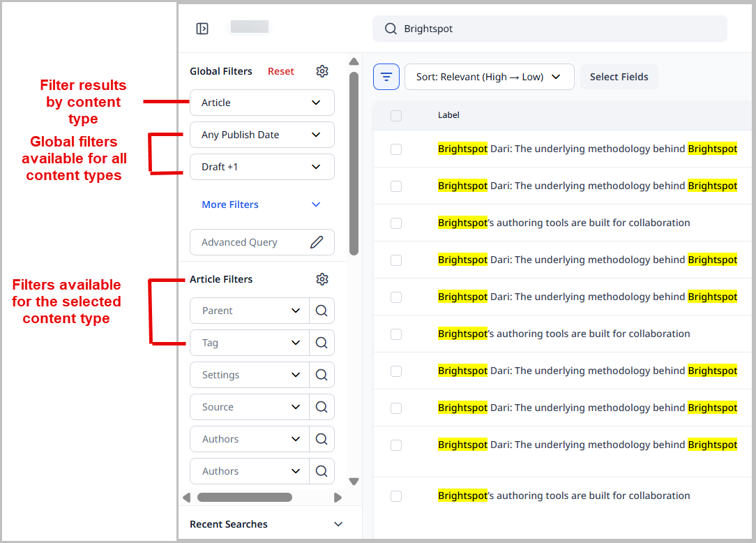The width and height of the screenshot is (756, 543).
Task: Check the first Brightspot Dari result row
Action: click(396, 149)
